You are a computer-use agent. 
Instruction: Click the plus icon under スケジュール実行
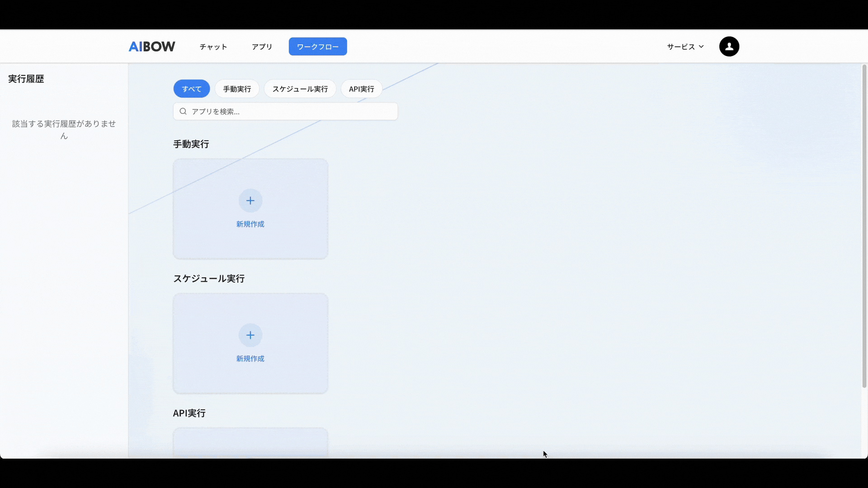click(250, 335)
